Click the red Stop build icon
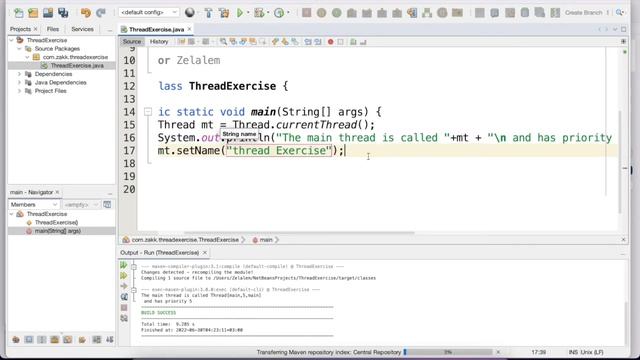 (x=124, y=308)
